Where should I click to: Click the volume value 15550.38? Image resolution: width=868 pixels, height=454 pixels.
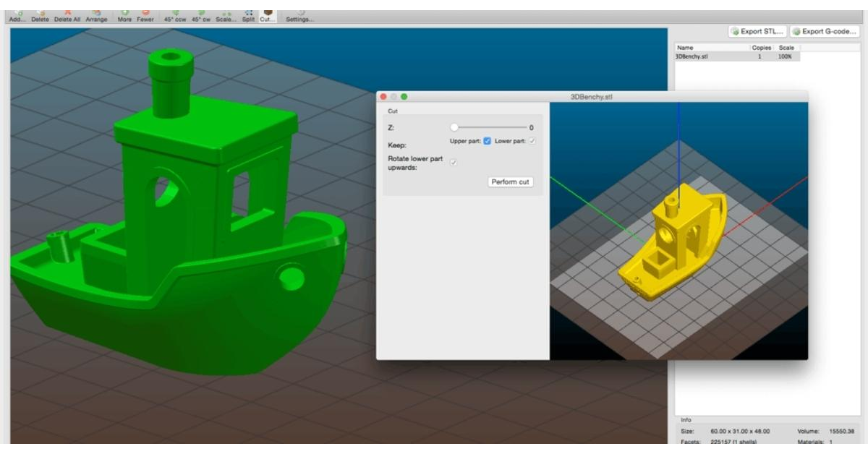843,431
